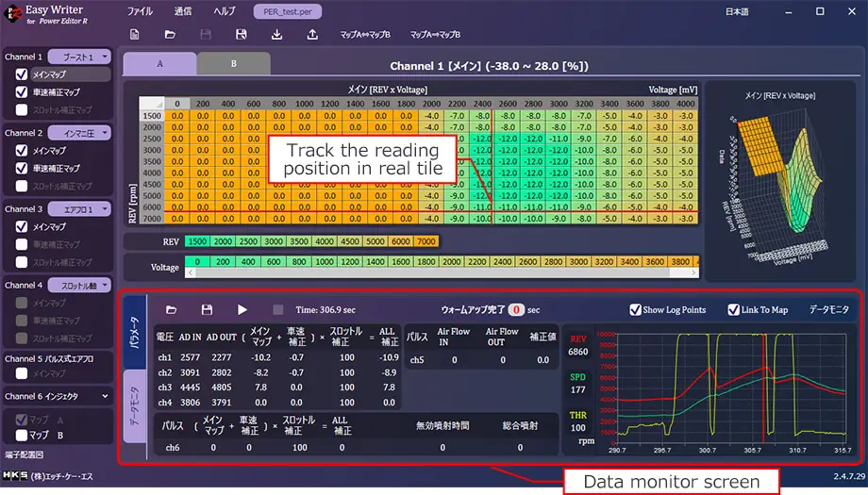Click the Voltage scrollbar left arrow
Screen dimensions: 868x495
(190, 272)
